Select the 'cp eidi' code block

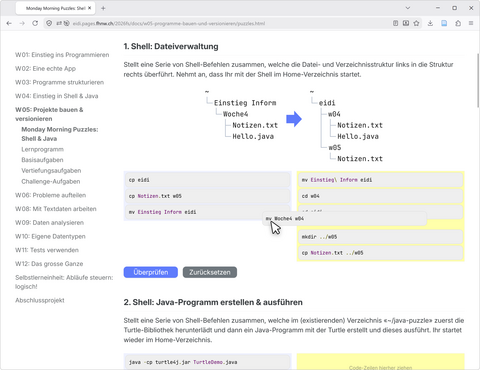(207, 180)
